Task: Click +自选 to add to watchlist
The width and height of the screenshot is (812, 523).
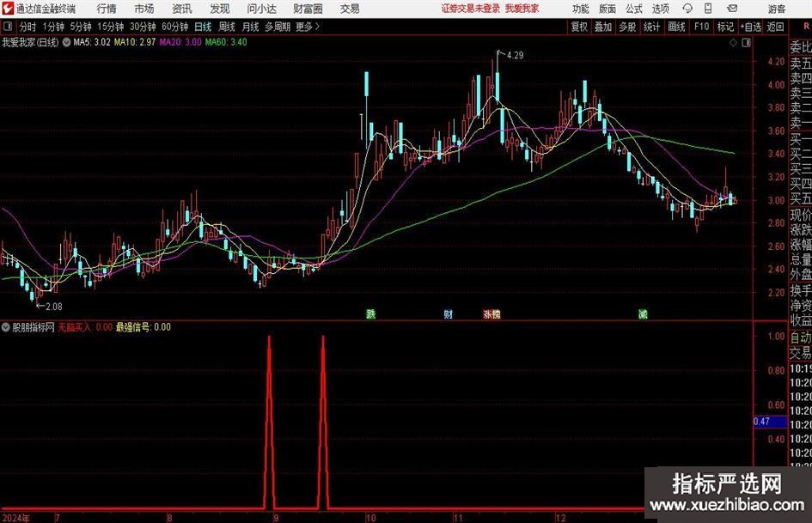Action: coord(751,27)
